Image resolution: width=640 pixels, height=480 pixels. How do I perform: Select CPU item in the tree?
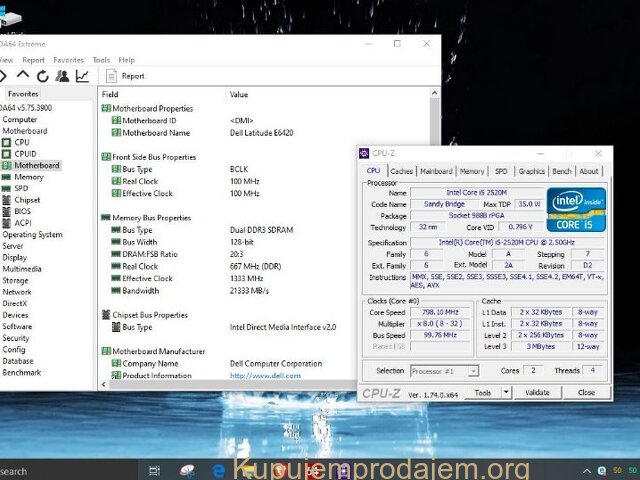(x=21, y=142)
